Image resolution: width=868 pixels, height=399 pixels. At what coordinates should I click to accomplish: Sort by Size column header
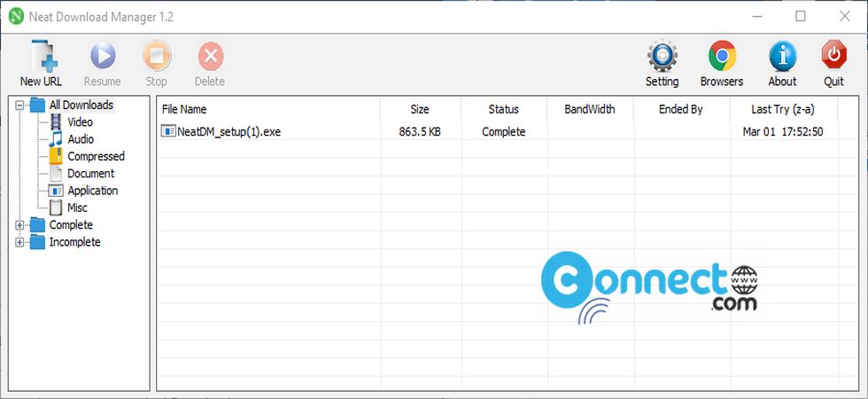point(420,110)
